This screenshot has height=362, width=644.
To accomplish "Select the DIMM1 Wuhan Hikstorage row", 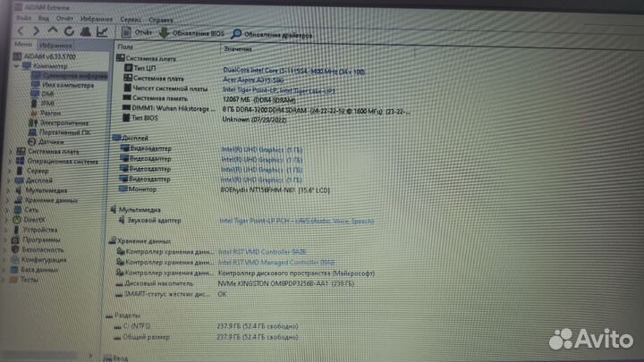I will point(267,109).
